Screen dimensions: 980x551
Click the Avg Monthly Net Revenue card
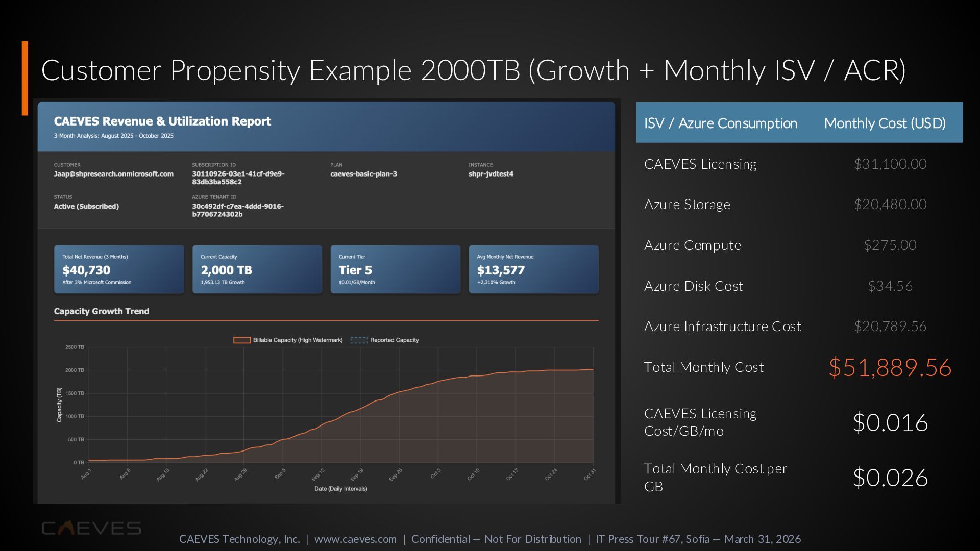(x=533, y=269)
